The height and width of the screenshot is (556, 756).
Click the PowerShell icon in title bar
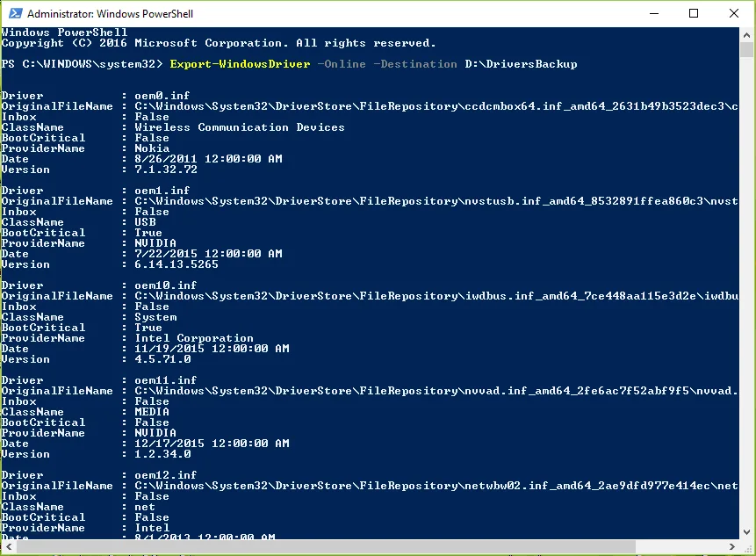point(16,13)
